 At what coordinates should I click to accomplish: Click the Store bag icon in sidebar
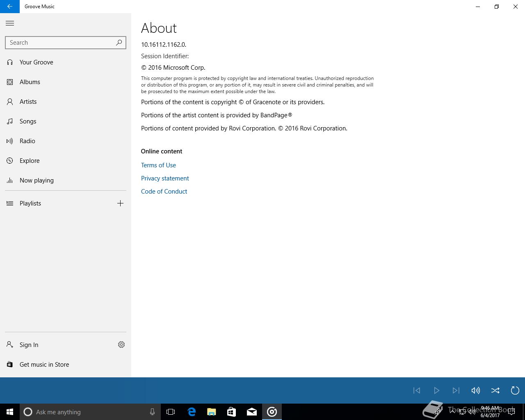click(x=10, y=365)
